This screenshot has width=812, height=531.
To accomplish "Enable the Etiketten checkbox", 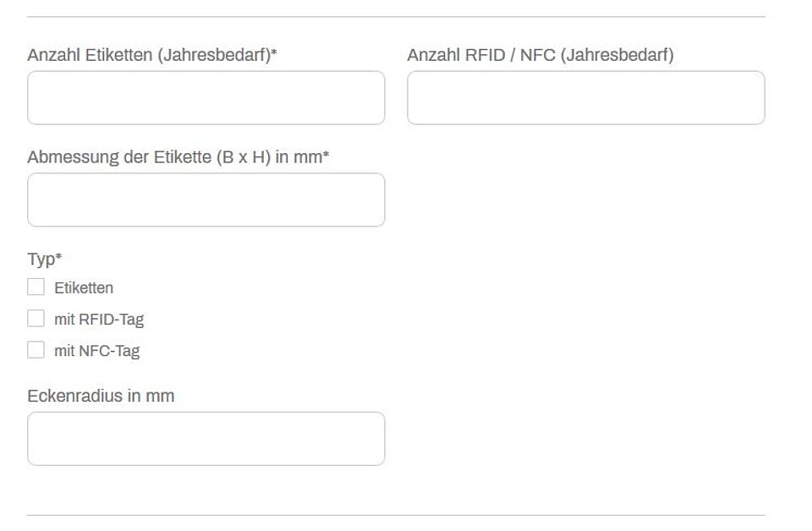I will [36, 287].
